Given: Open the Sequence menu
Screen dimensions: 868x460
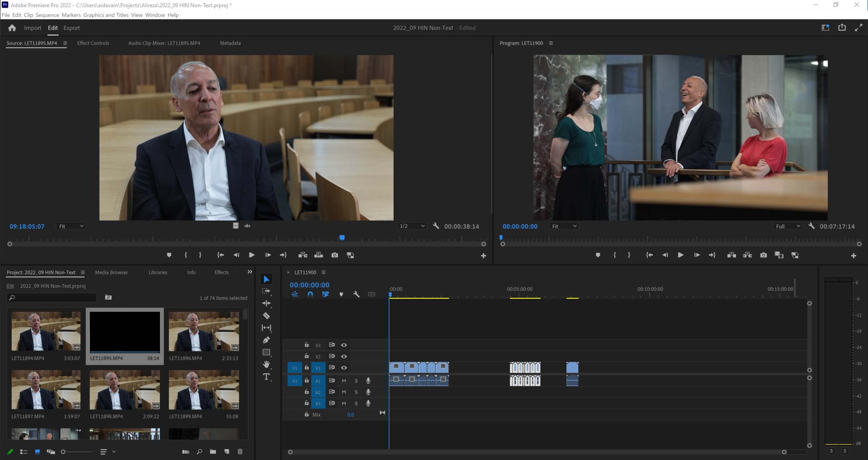Looking at the screenshot, I should pyautogui.click(x=47, y=15).
